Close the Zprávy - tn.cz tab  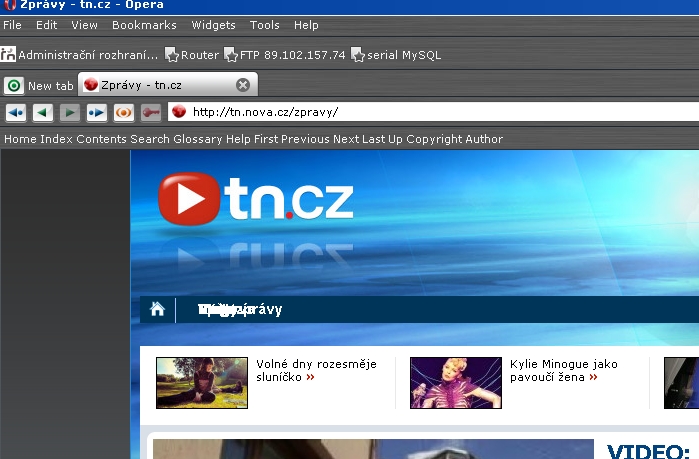point(243,85)
